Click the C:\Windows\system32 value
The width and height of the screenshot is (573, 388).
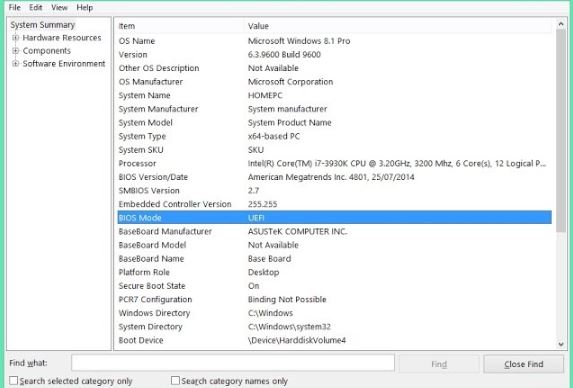point(289,326)
